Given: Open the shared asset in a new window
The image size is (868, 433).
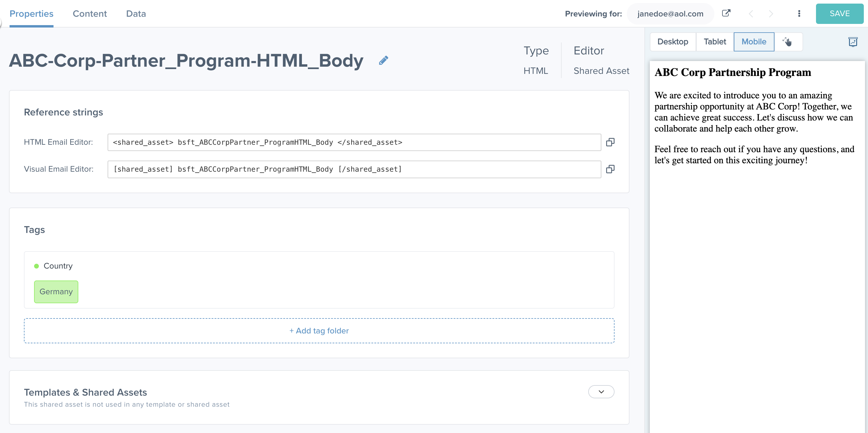Looking at the screenshot, I should point(726,13).
